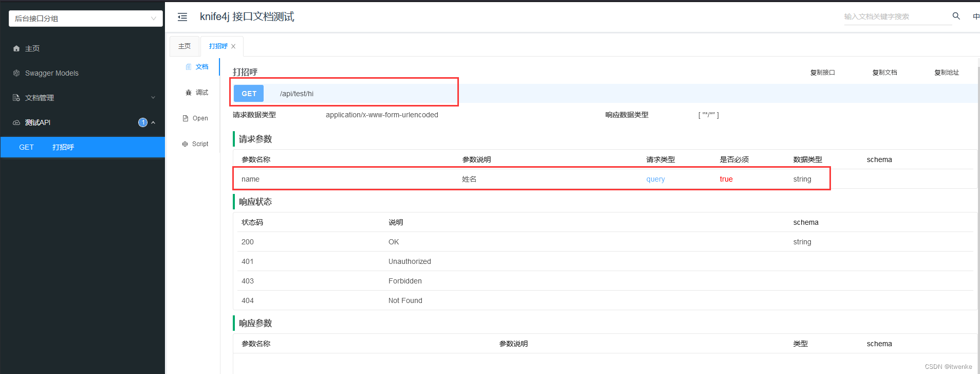Click the 文档管理 file icon
This screenshot has height=374, width=980.
point(16,98)
